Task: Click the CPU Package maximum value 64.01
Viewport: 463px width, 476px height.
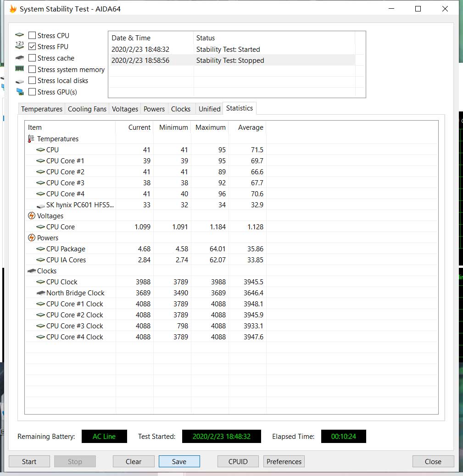Action: [218, 249]
